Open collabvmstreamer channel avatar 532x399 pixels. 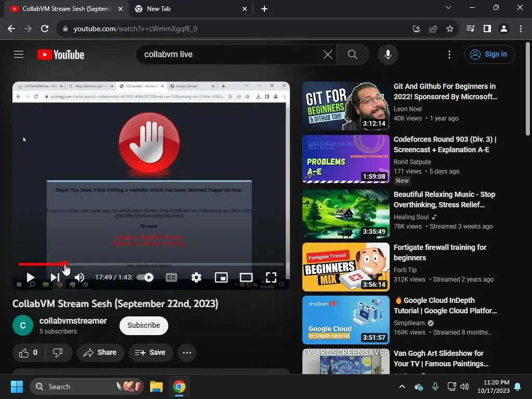click(x=23, y=325)
